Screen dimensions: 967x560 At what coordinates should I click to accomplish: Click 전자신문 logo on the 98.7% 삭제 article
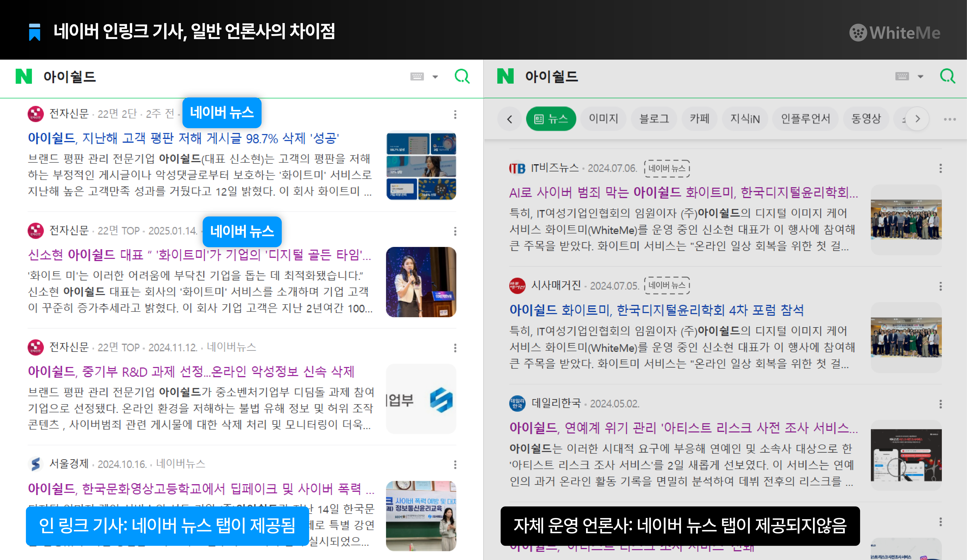tap(36, 114)
